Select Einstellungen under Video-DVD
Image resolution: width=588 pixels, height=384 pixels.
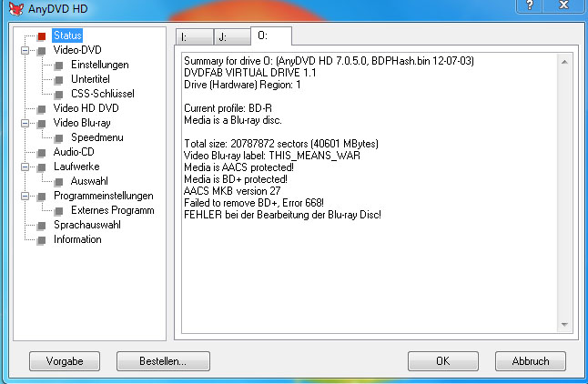click(x=100, y=65)
